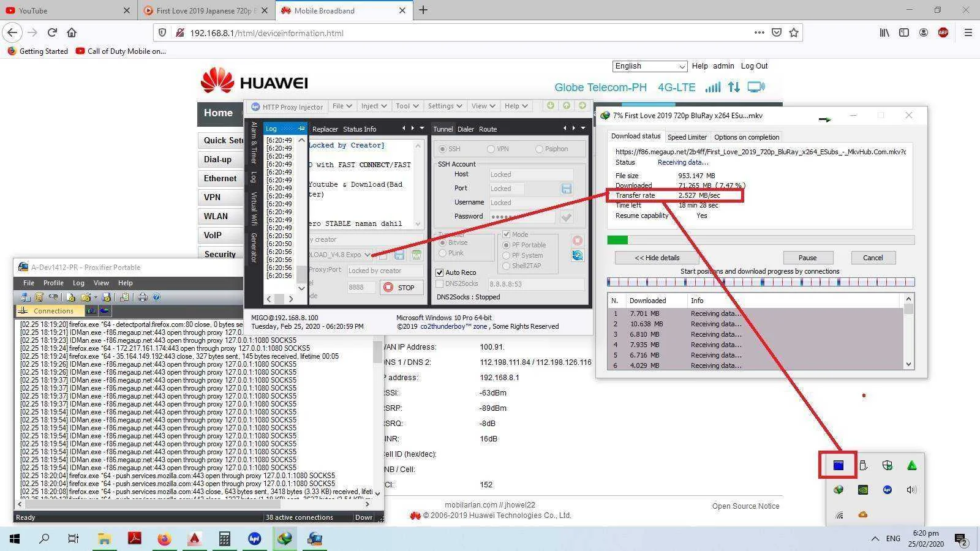980x551 pixels.
Task: Switch to the Dialer tab
Action: pos(466,129)
